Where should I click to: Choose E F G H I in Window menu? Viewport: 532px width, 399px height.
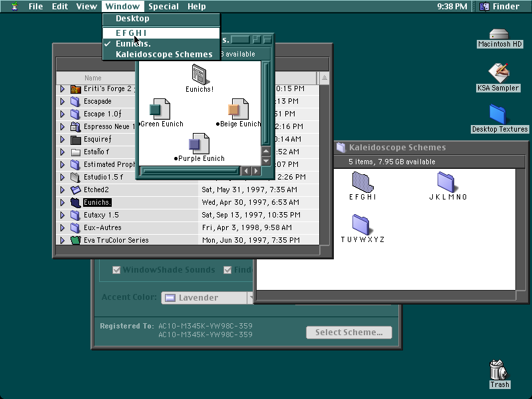(162, 33)
